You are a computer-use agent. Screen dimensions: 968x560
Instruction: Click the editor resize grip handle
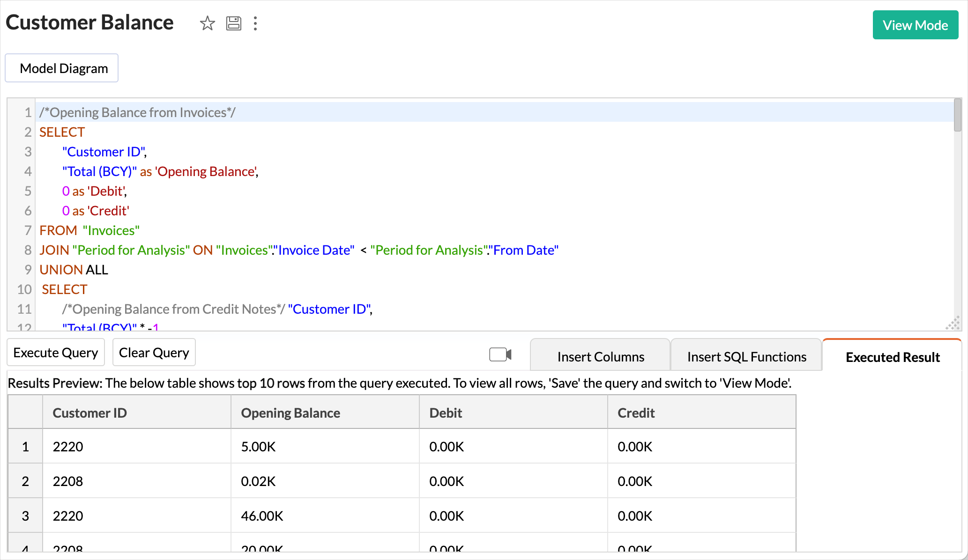pyautogui.click(x=953, y=323)
